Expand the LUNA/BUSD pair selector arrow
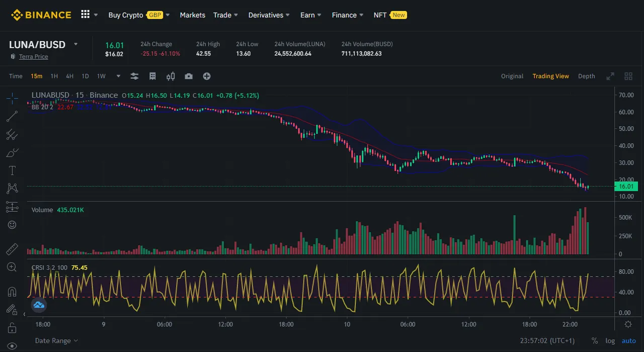This screenshot has width=644, height=352. pos(76,44)
